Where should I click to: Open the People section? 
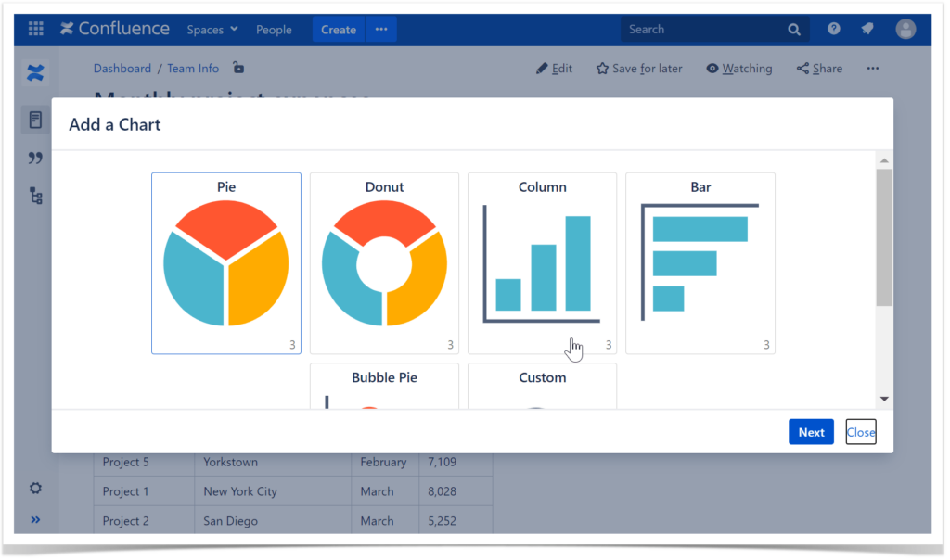click(274, 29)
